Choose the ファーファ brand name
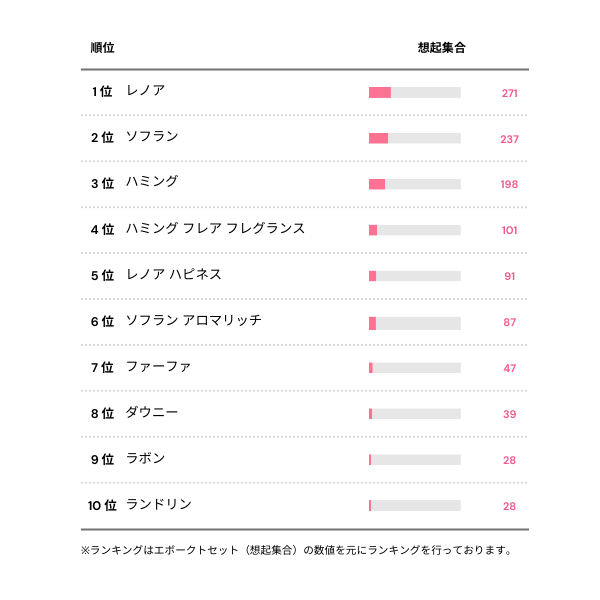 pos(158,367)
